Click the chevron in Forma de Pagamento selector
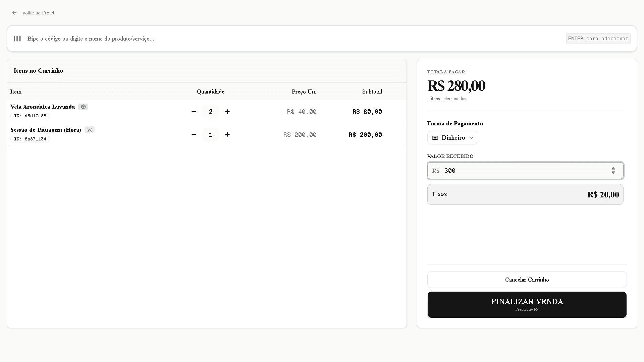The height and width of the screenshot is (362, 644). coord(471,138)
